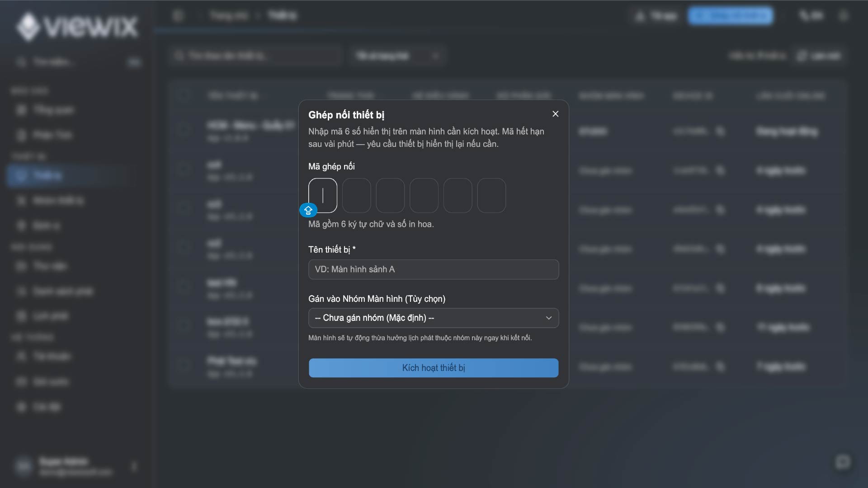Click the instruction text 'Nhập mã 6 số hiển thị'
Viewport: 868px width, 488px height.
click(426, 137)
